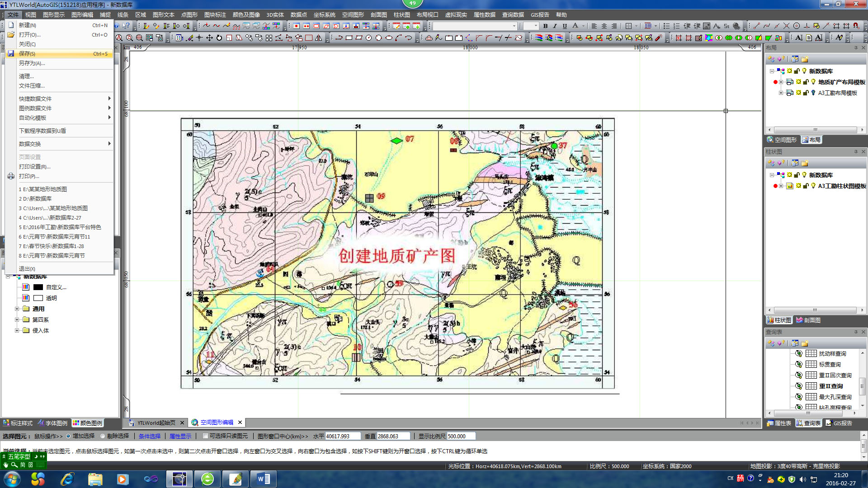
Task: Click the 显示比例尺 scale input field
Action: tap(461, 436)
